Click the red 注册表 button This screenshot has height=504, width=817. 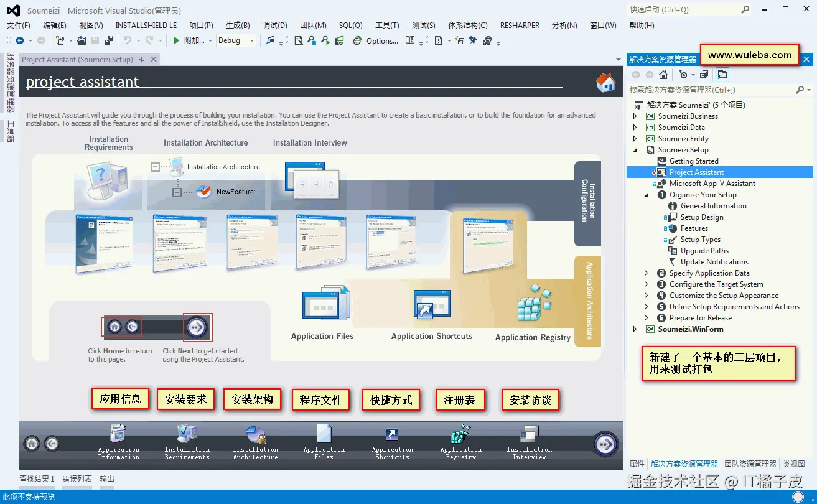(460, 400)
